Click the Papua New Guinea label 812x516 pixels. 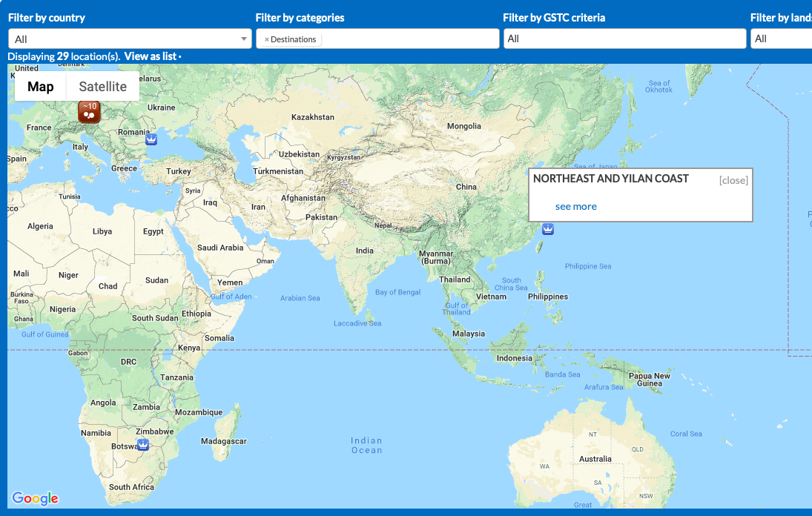click(650, 380)
